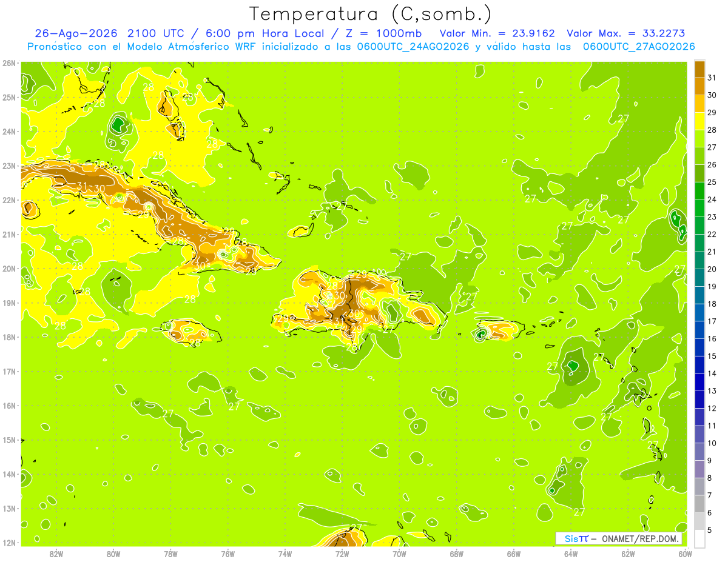728x562 pixels.
Task: Click the 18N latitude axis label
Action: coord(9,337)
